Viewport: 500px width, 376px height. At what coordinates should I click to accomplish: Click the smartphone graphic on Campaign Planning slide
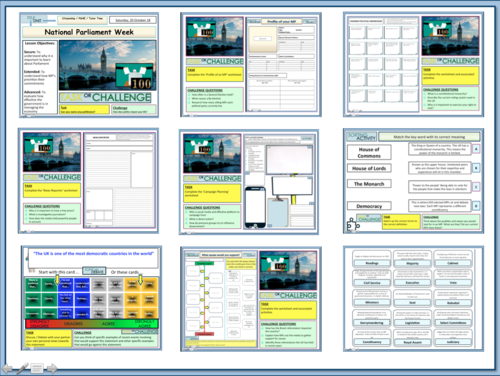(255, 207)
